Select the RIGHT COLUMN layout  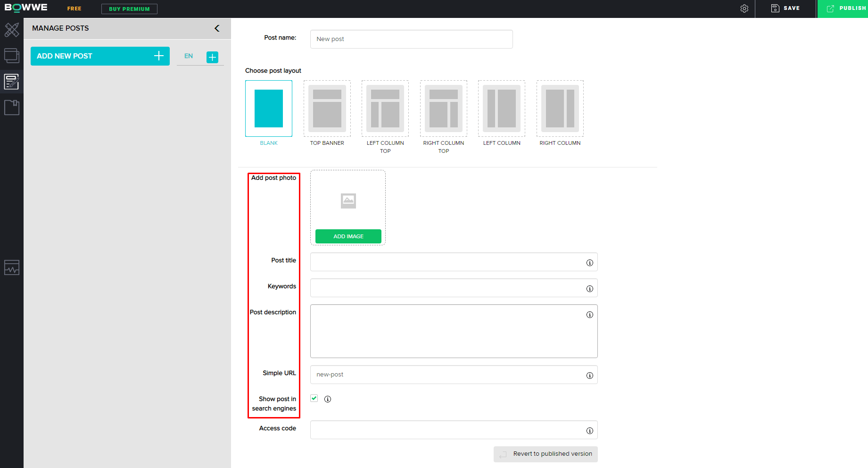[560, 109]
